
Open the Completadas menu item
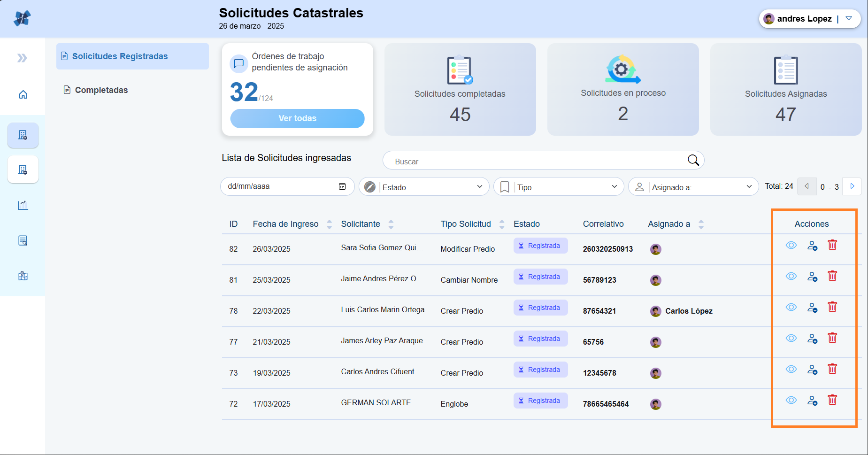click(101, 90)
